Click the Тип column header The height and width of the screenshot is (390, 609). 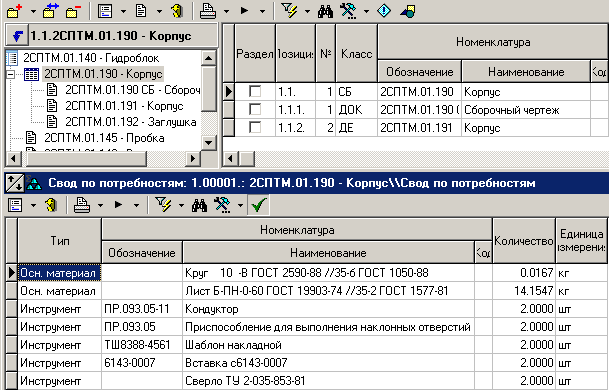pos(60,241)
